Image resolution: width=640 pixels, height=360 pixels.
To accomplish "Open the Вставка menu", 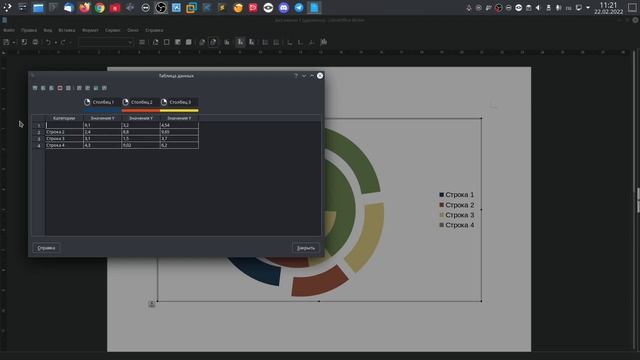I will click(67, 30).
